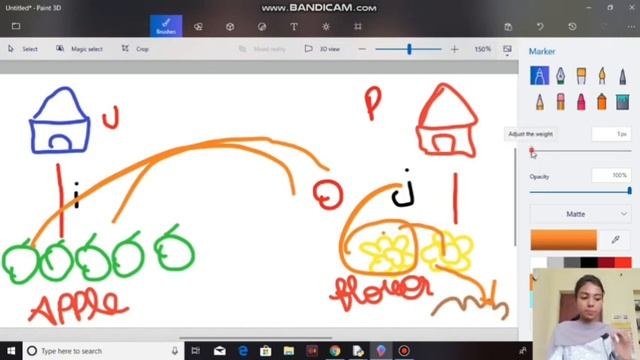The height and width of the screenshot is (360, 640).
Task: Click the Opacity slider handle
Action: click(x=630, y=191)
